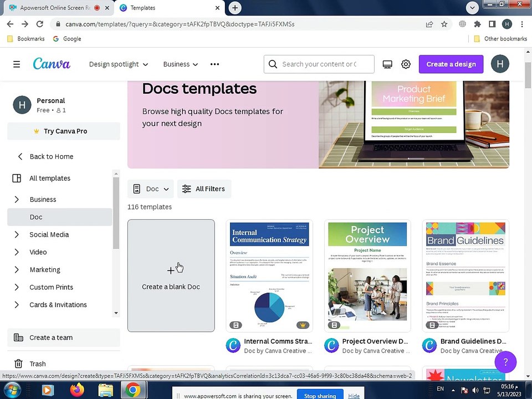
Task: Open the account avatar in Canva header
Action: 500,64
